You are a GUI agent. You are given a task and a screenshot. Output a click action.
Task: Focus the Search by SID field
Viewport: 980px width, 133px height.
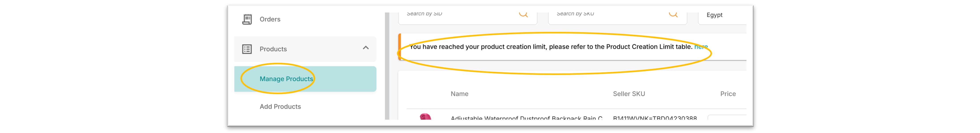(468, 17)
